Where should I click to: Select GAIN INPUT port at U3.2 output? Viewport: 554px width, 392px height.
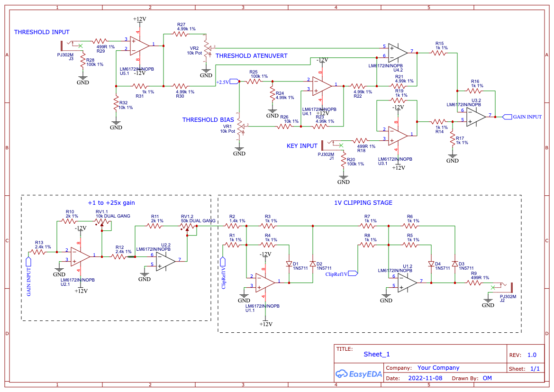(507, 117)
